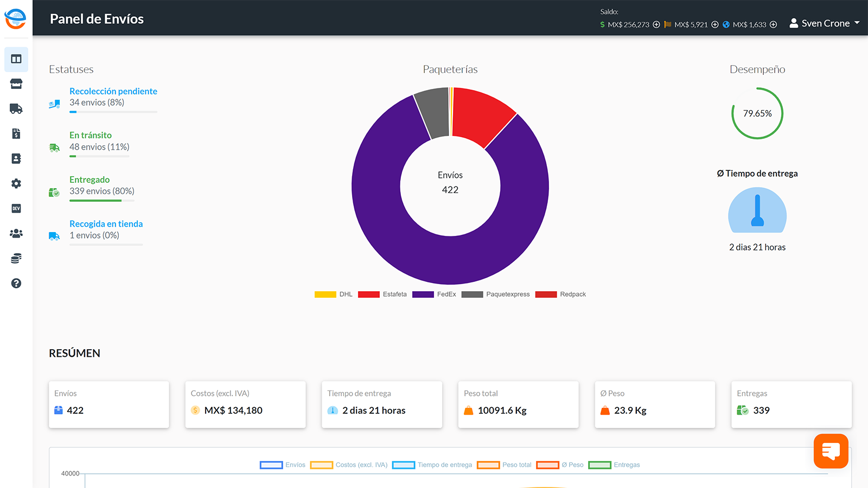This screenshot has height=488, width=868.
Task: Click the user avatar icon
Action: click(794, 23)
